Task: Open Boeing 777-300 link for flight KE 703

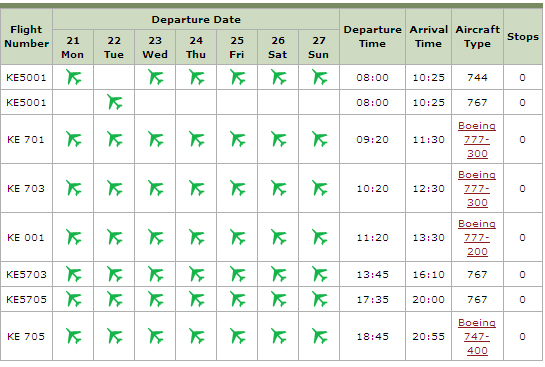Action: point(477,188)
